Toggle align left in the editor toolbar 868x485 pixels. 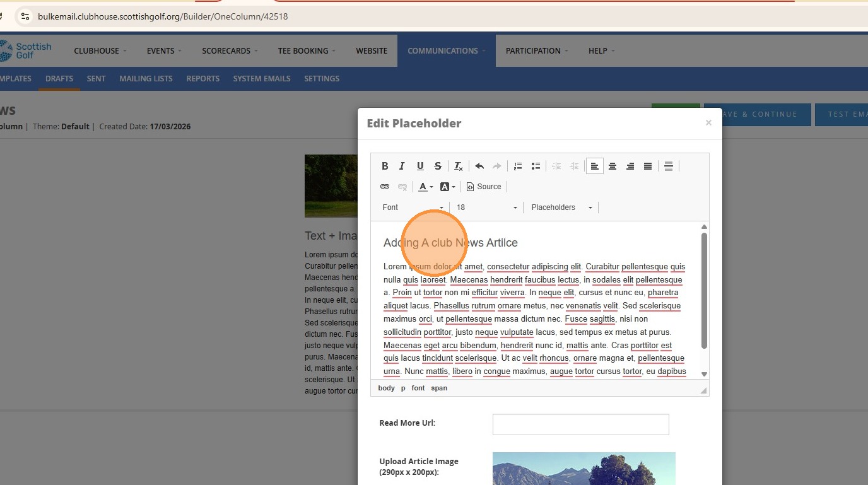(x=595, y=167)
